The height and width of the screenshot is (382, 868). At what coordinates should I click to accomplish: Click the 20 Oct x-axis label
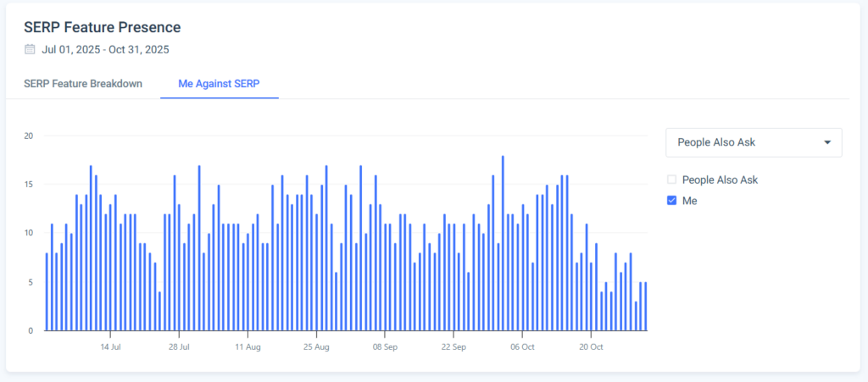(x=591, y=346)
